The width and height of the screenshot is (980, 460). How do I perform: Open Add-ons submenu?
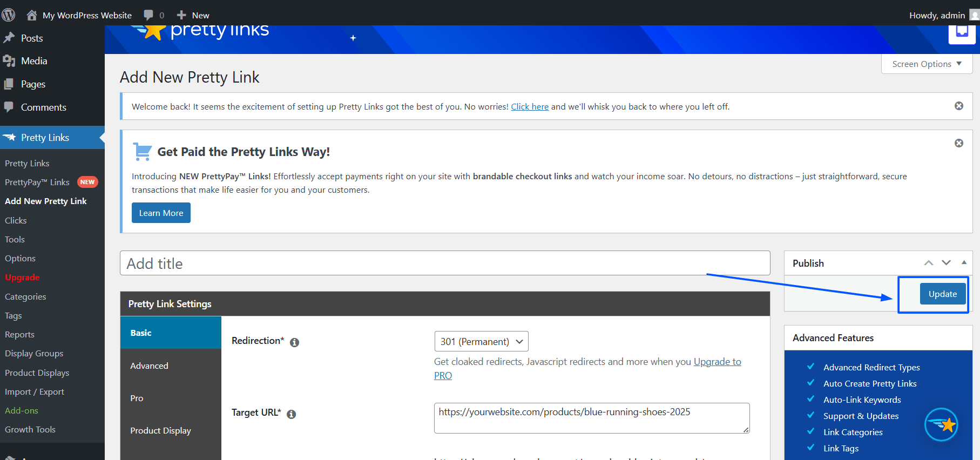[x=22, y=410]
